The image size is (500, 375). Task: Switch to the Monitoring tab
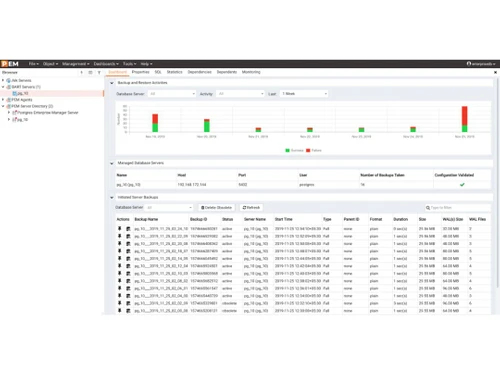tap(251, 72)
